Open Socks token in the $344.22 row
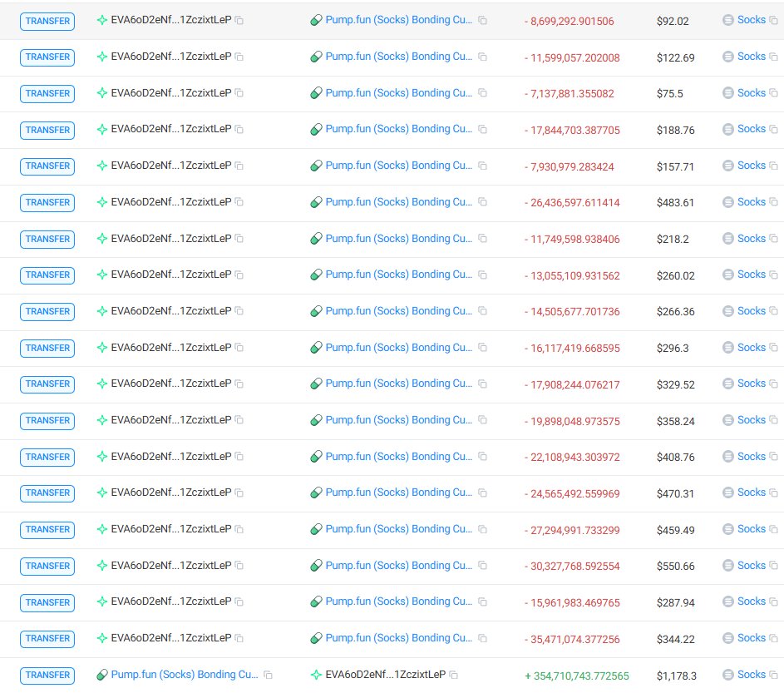This screenshot has width=784, height=693. [x=751, y=638]
